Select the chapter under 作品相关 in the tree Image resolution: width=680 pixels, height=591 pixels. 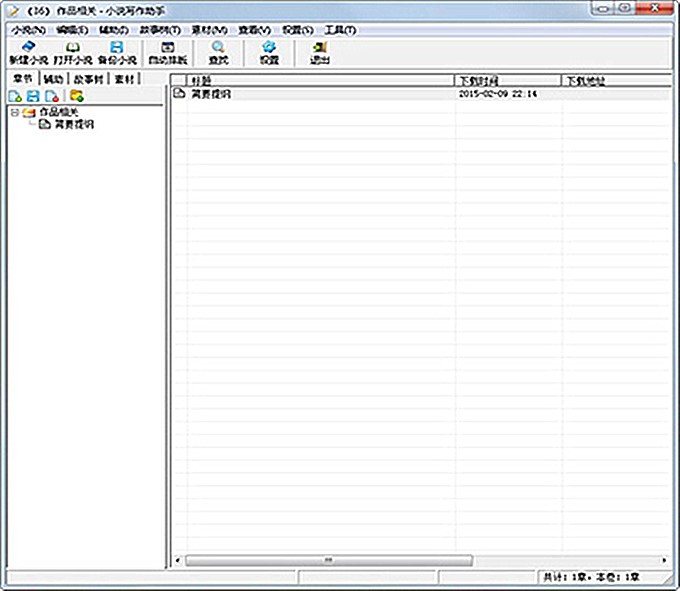74,125
